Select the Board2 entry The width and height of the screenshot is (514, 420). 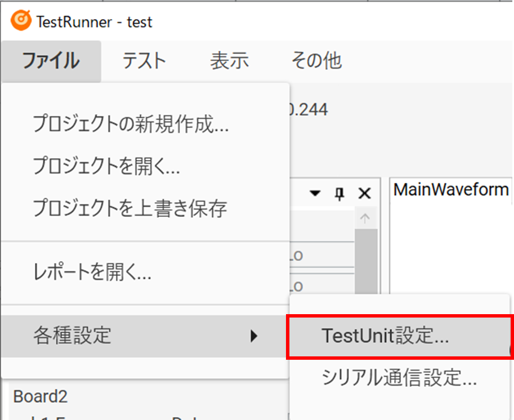[x=40, y=396]
